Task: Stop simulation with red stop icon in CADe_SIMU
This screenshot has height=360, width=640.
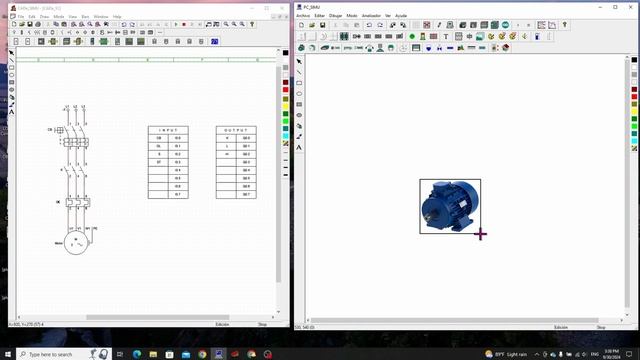Action: pos(184,24)
